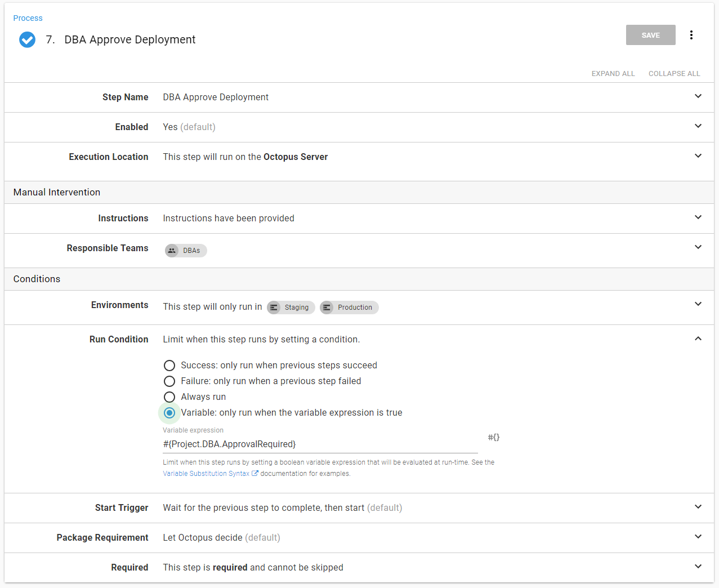This screenshot has width=719, height=588.
Task: Expand the Start Trigger section
Action: [698, 507]
